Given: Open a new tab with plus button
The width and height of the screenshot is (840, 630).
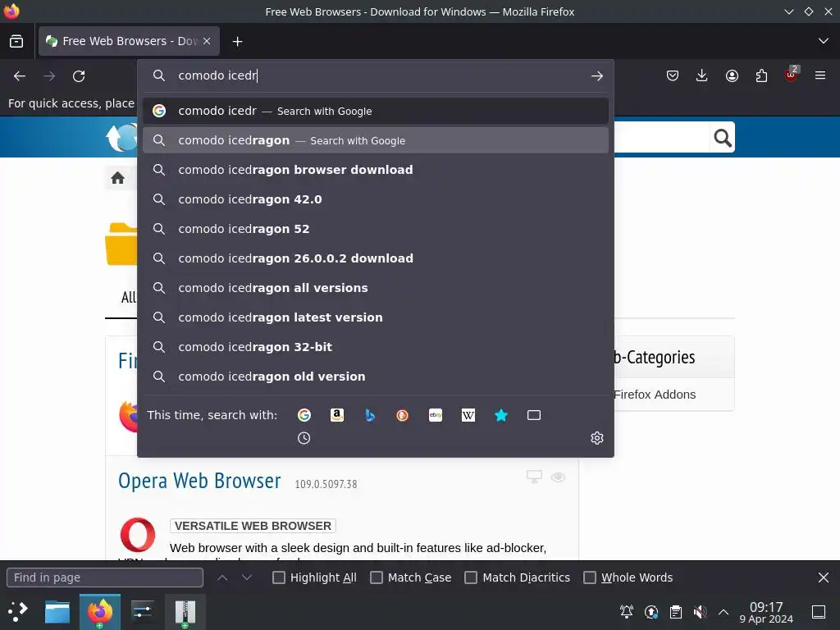Looking at the screenshot, I should tap(237, 41).
